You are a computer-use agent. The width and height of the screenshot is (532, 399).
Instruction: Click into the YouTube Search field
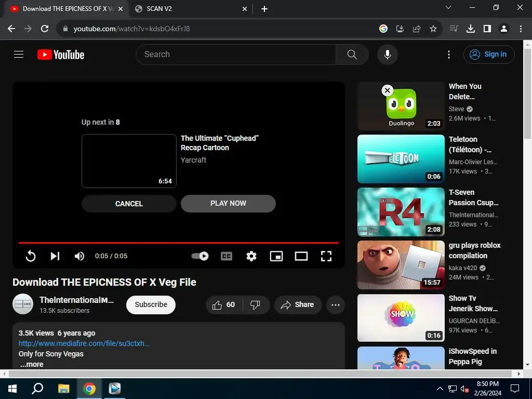coord(236,54)
